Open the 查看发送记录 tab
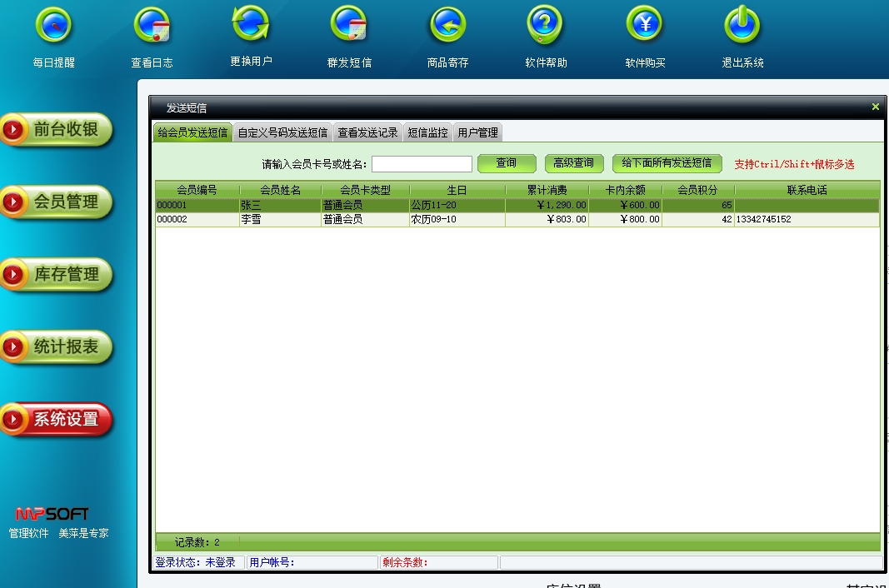 (x=367, y=132)
